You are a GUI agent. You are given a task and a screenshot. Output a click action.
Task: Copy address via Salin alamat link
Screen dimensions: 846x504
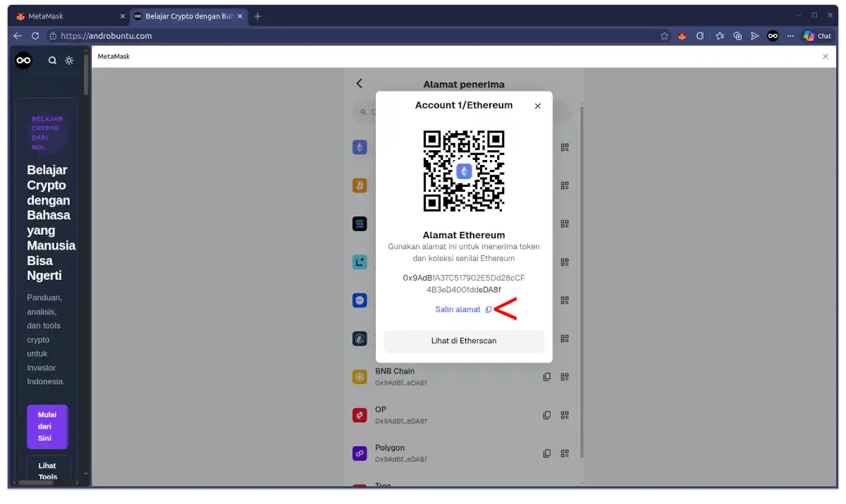click(x=463, y=309)
